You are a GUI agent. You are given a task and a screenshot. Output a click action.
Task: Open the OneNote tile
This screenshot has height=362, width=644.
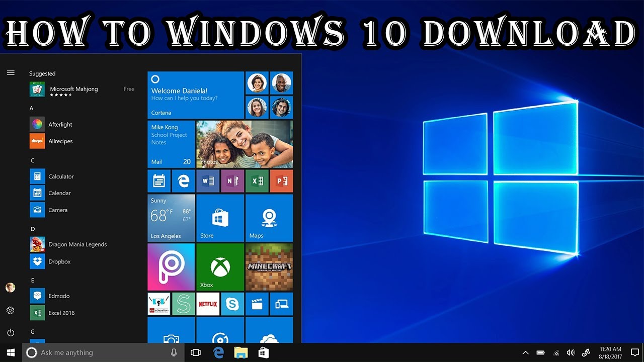click(232, 181)
